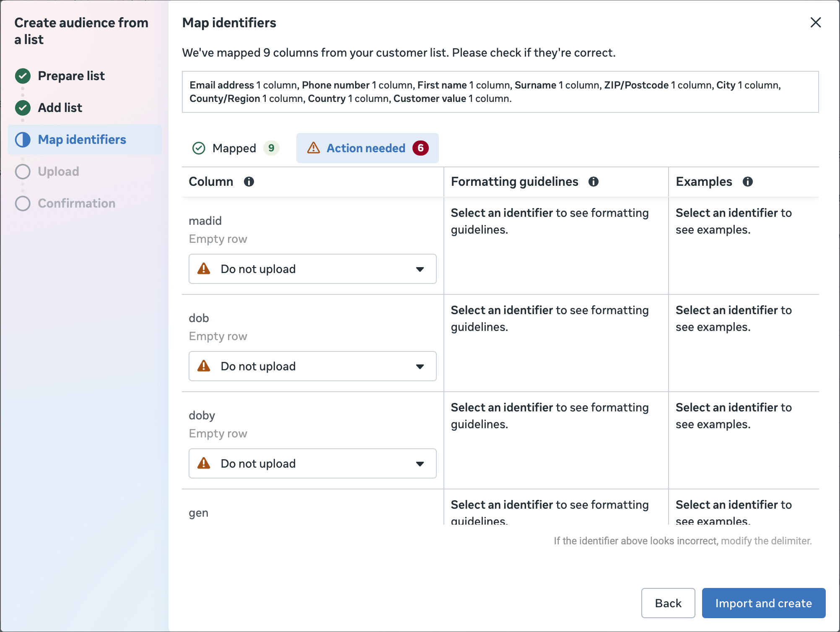This screenshot has height=632, width=840.
Task: Click the gen column name
Action: [199, 513]
